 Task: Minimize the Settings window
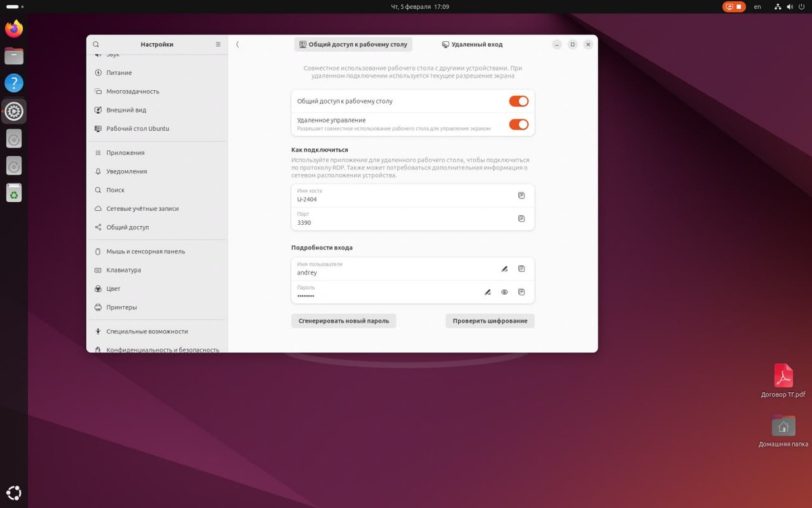click(557, 45)
